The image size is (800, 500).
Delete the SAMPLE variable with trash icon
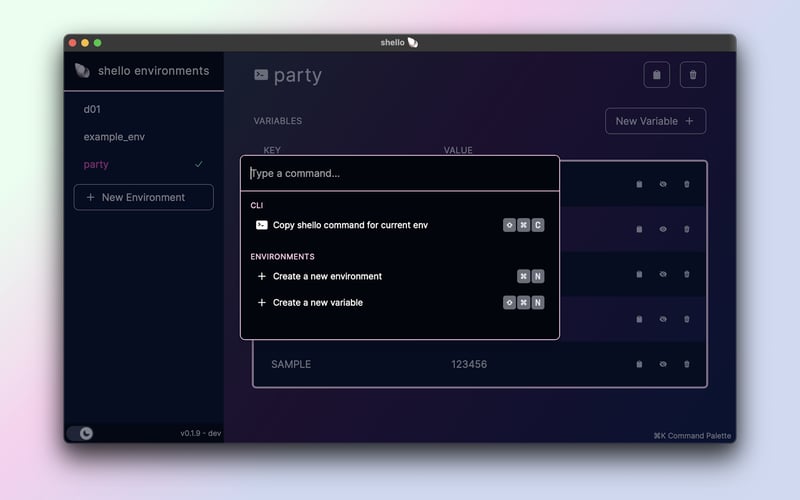687,364
